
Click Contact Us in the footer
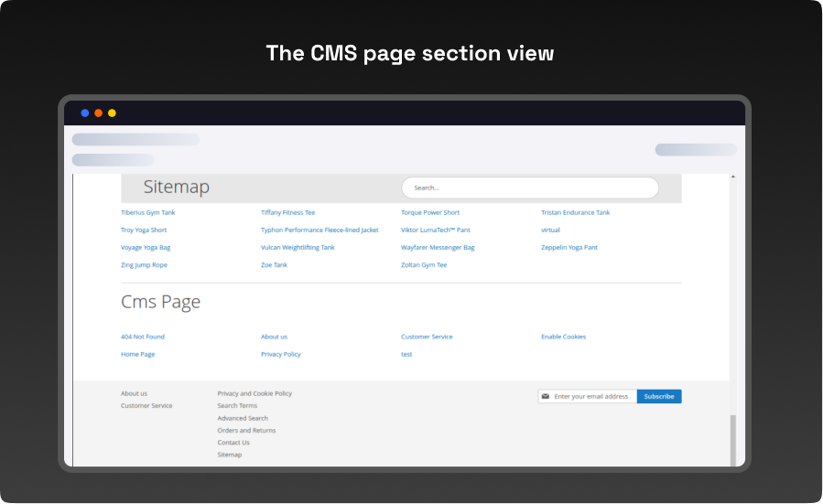(233, 442)
